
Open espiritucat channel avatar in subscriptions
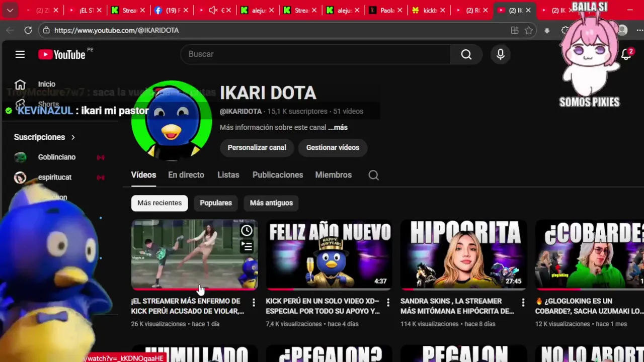pos(20,177)
